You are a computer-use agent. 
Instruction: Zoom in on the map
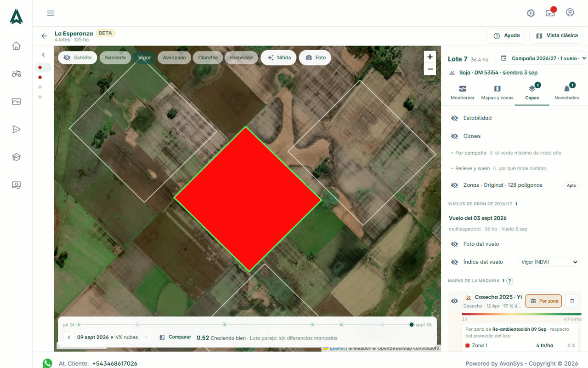click(430, 57)
